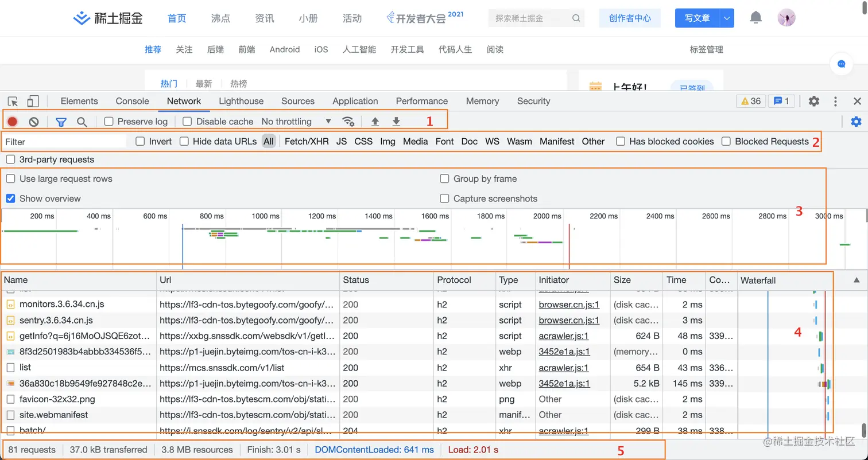Enable Use large request rows
Viewport: 868px width, 460px height.
click(10, 179)
